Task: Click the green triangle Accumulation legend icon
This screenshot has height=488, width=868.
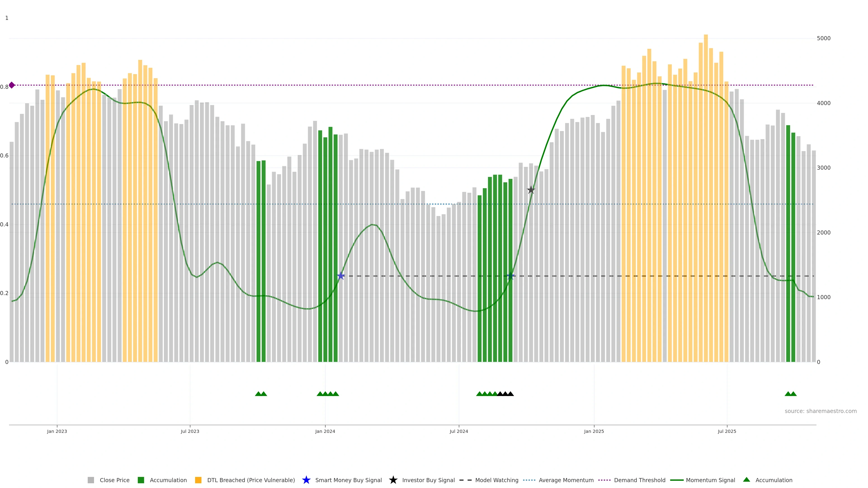Action: pyautogui.click(x=747, y=480)
